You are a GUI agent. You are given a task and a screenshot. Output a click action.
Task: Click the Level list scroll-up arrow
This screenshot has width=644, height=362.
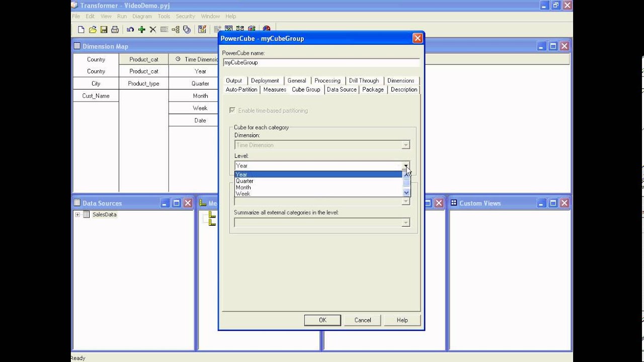[x=407, y=174]
